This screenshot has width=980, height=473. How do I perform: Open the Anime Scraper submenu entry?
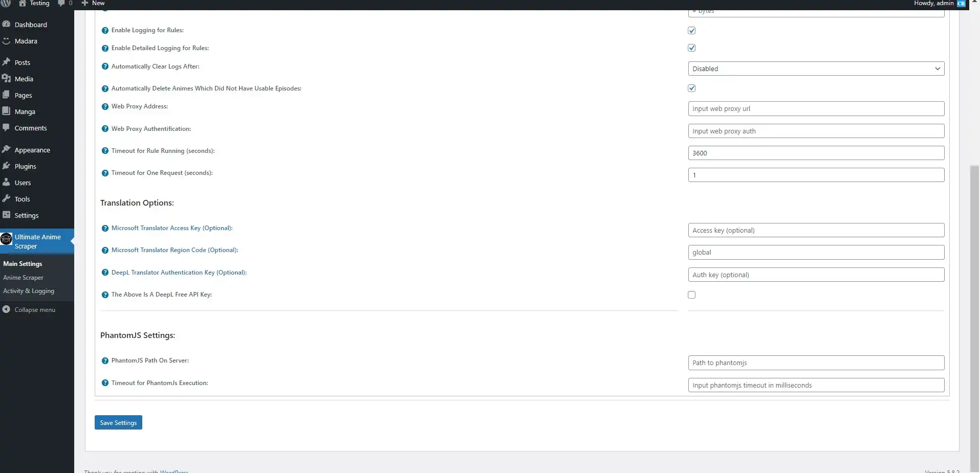pyautogui.click(x=23, y=277)
